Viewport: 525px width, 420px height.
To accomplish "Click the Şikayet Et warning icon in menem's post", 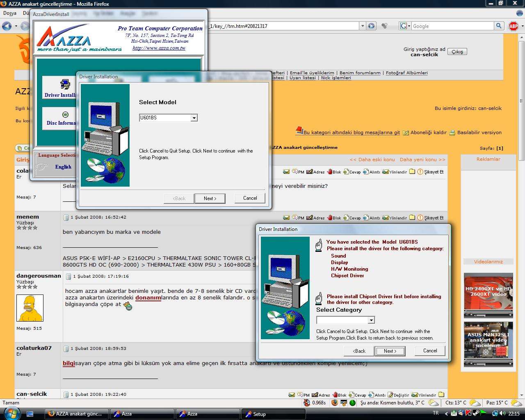I will pyautogui.click(x=420, y=218).
